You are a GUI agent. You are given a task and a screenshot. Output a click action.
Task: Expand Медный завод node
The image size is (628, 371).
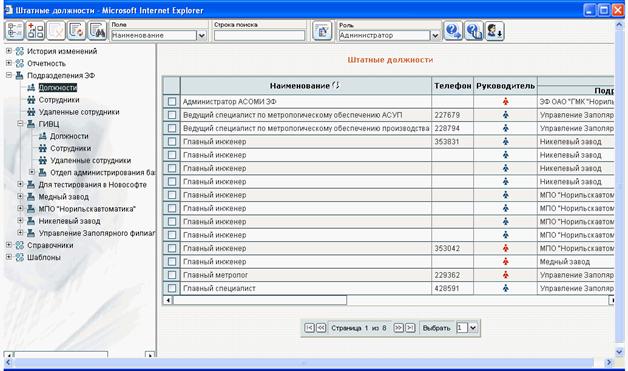[x=20, y=196]
